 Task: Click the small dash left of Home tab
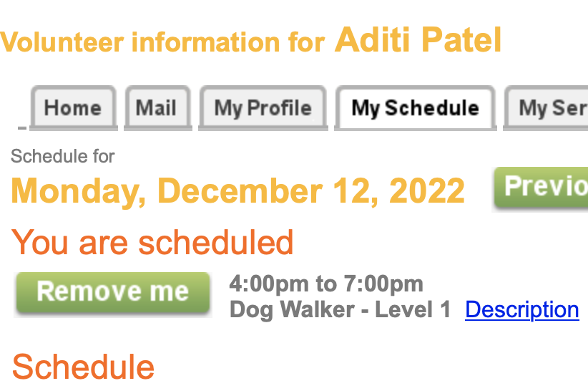coord(21,128)
